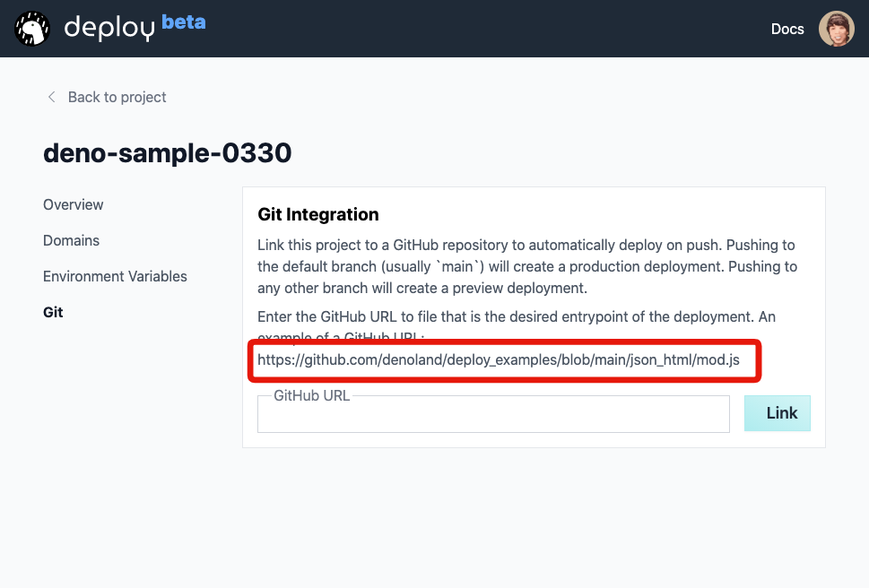869x588 pixels.
Task: Click the deploy beta wordmark
Action: click(x=135, y=27)
